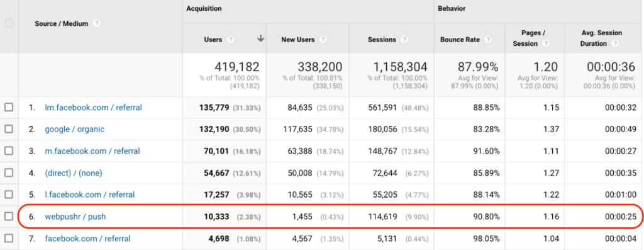The image size is (644, 250).
Task: Check the lm.facebook.com / referral row checkbox
Action: pos(9,107)
